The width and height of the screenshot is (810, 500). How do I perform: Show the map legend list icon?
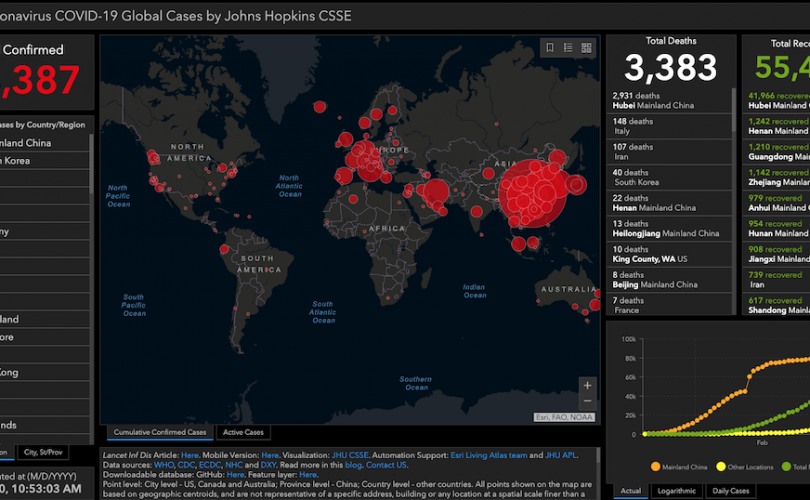567,47
